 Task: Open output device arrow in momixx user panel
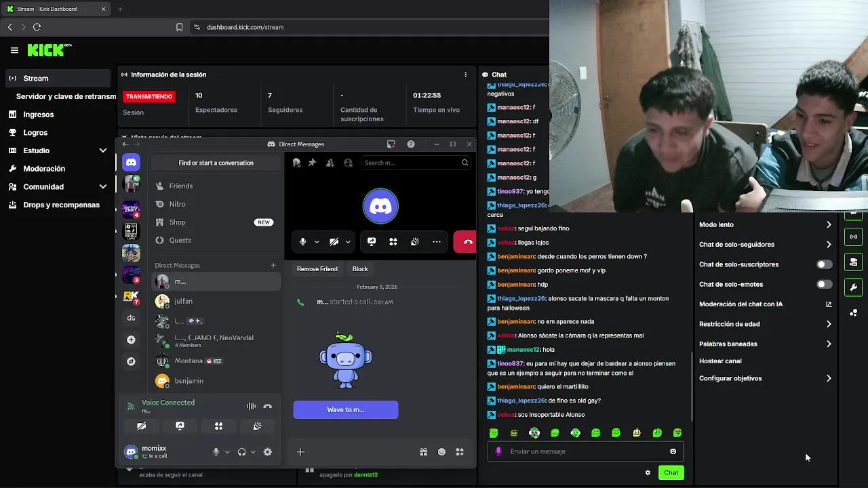[x=253, y=452]
